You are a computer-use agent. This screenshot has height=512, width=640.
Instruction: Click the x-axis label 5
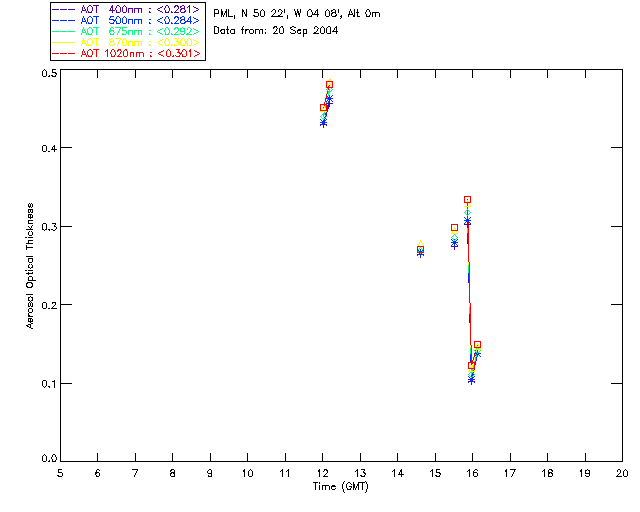pos(60,473)
